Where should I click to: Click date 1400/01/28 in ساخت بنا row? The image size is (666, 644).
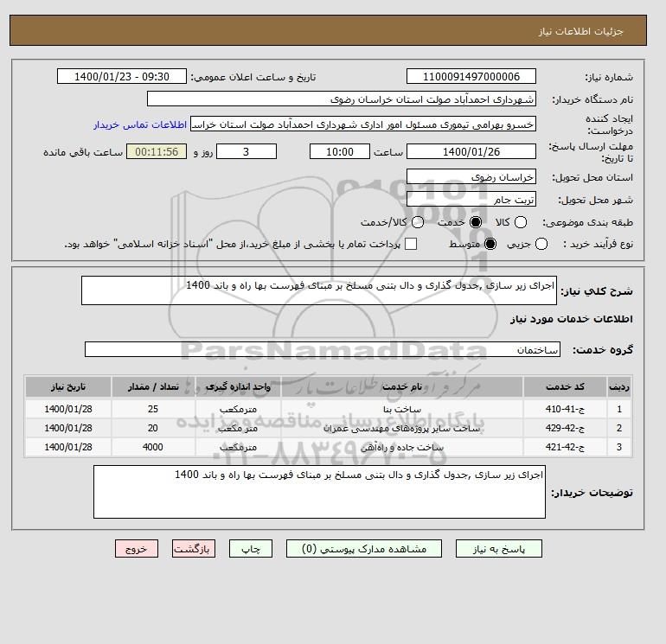[x=68, y=409]
